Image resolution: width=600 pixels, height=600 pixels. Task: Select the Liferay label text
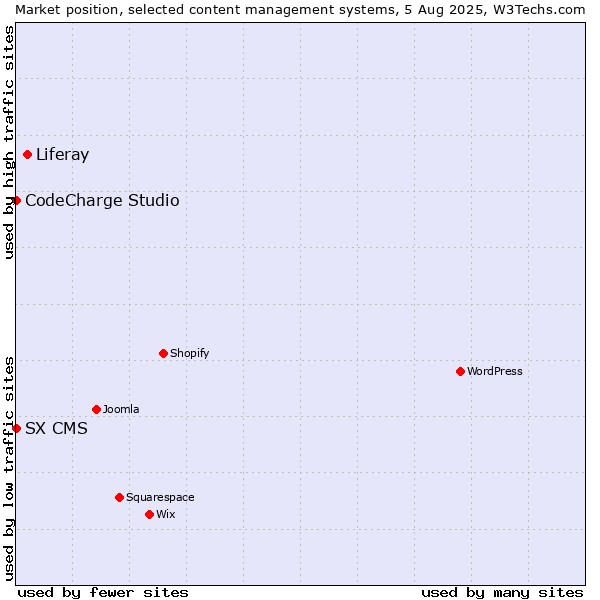(x=62, y=155)
